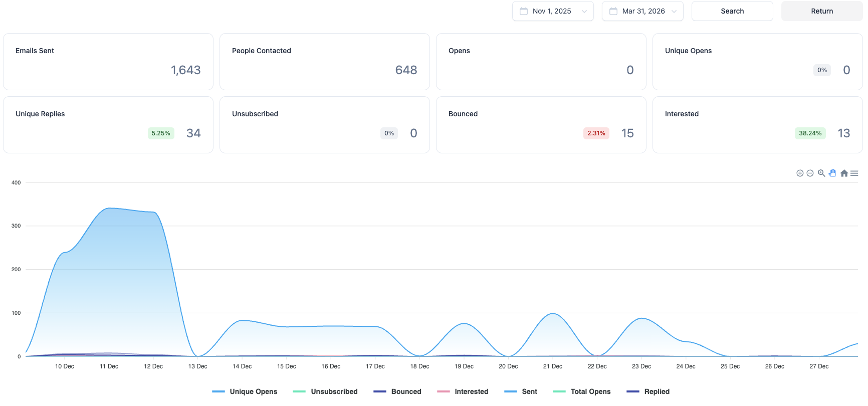Click the chart zoom out icon
The height and width of the screenshot is (406, 868).
click(x=810, y=173)
